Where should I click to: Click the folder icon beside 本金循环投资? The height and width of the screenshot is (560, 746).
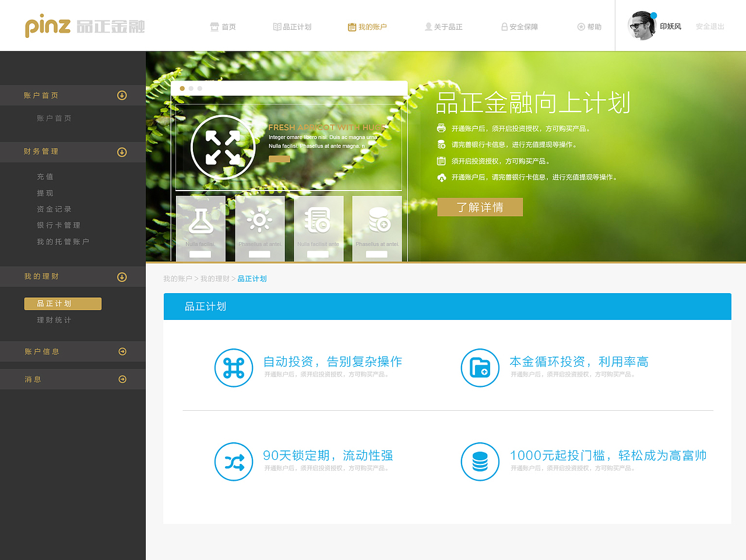480,368
